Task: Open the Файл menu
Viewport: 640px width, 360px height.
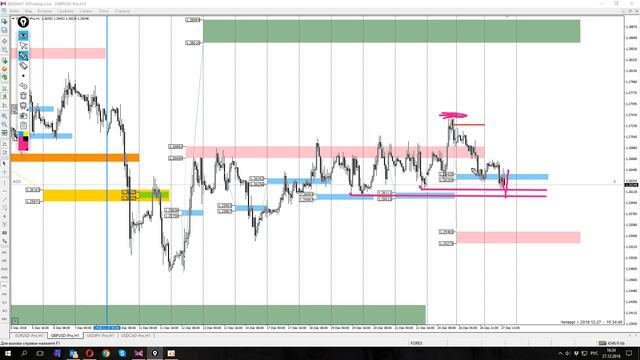Action: 14,11
